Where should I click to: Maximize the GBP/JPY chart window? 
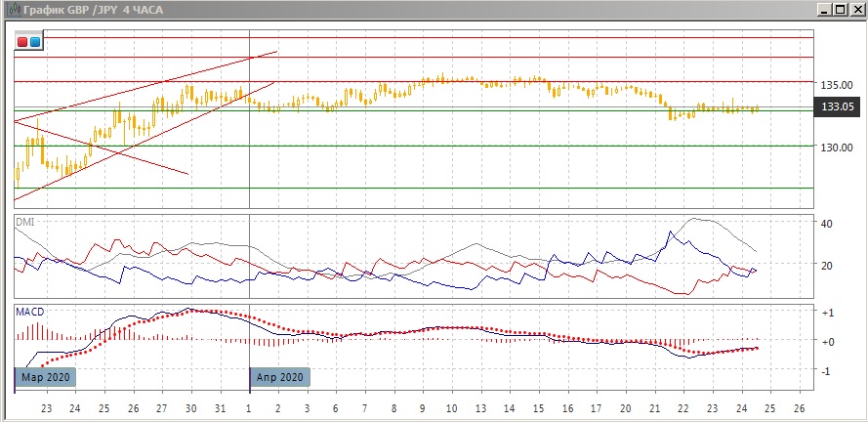click(x=838, y=10)
